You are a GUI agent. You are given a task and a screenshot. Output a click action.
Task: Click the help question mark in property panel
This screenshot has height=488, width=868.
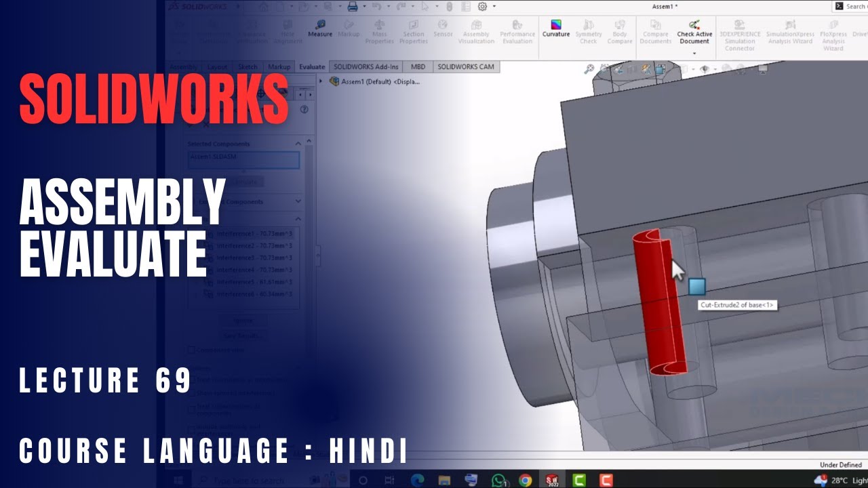pyautogui.click(x=304, y=110)
